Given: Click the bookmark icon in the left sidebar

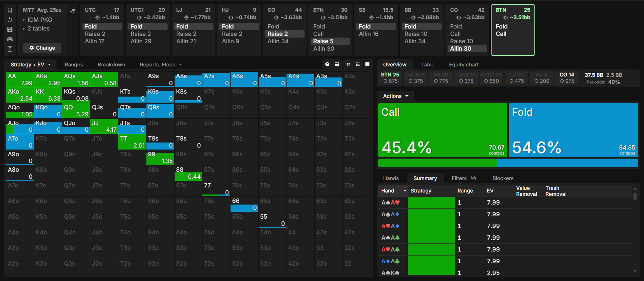Looking at the screenshot, I should click(10, 10).
